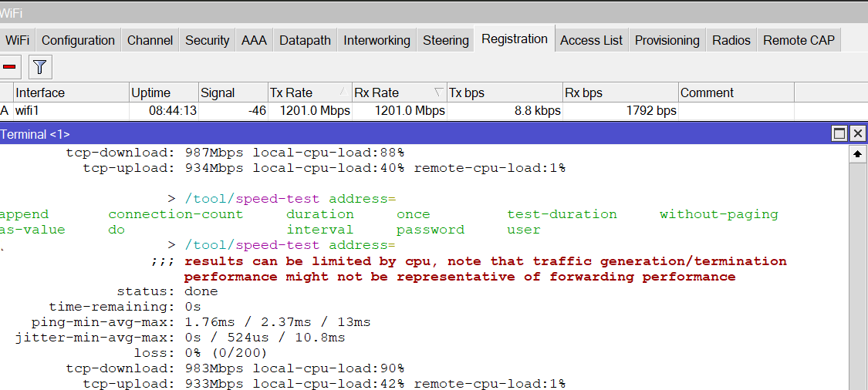Open the filter funnel tool
868x390 pixels.
pyautogui.click(x=40, y=67)
